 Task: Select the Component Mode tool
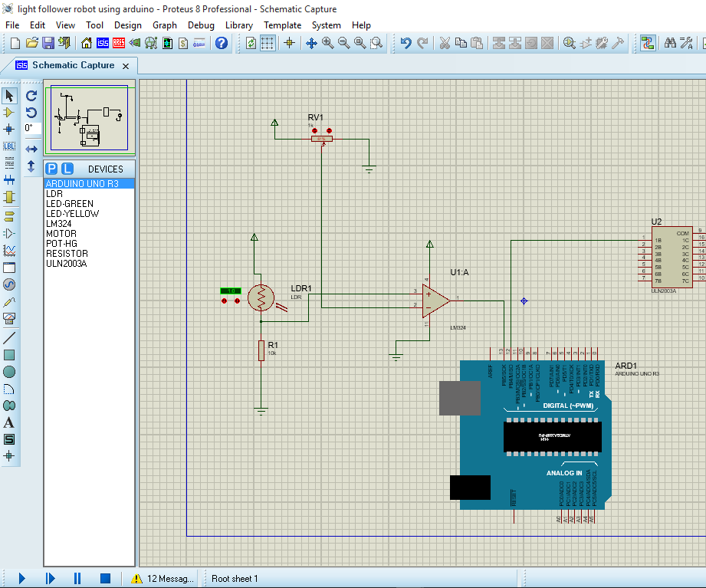point(9,113)
